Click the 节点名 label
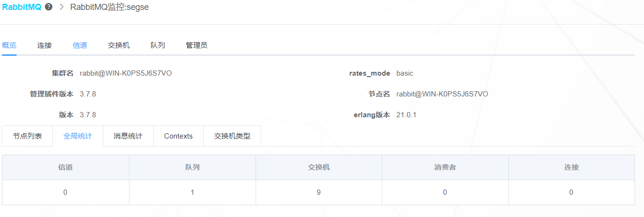 tap(379, 94)
